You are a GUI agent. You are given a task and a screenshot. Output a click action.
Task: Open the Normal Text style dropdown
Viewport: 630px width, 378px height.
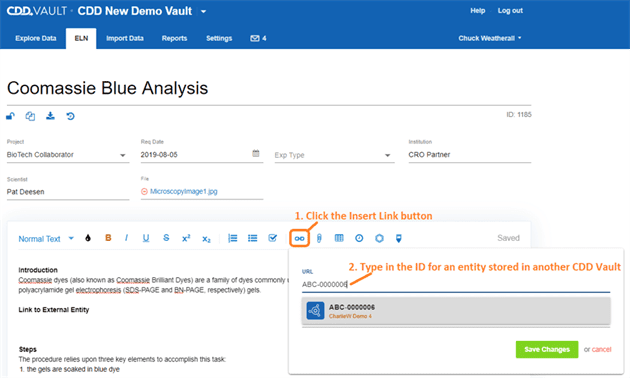(46, 239)
